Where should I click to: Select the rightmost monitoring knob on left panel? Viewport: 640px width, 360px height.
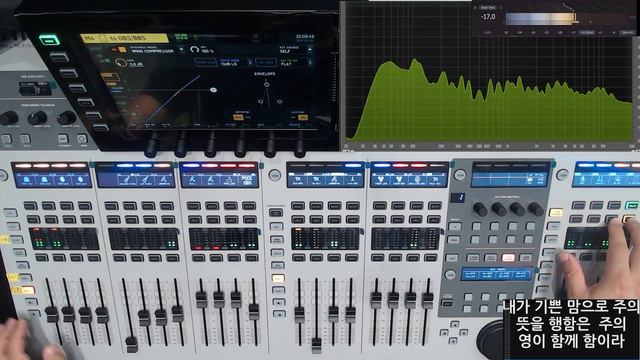(x=67, y=118)
